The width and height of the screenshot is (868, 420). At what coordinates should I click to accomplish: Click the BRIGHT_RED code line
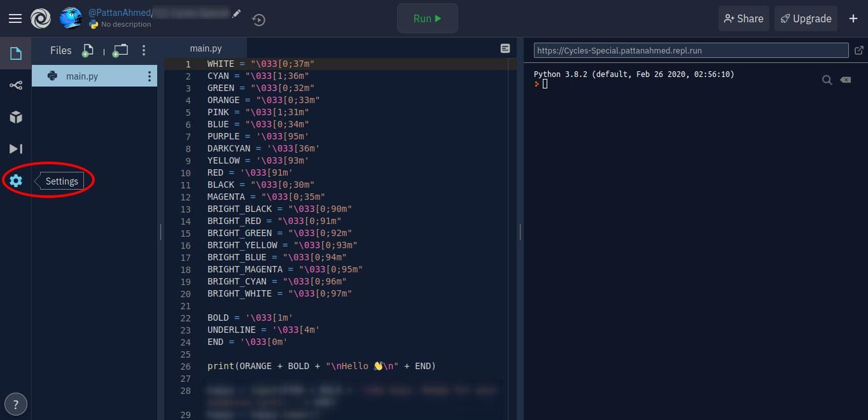274,221
